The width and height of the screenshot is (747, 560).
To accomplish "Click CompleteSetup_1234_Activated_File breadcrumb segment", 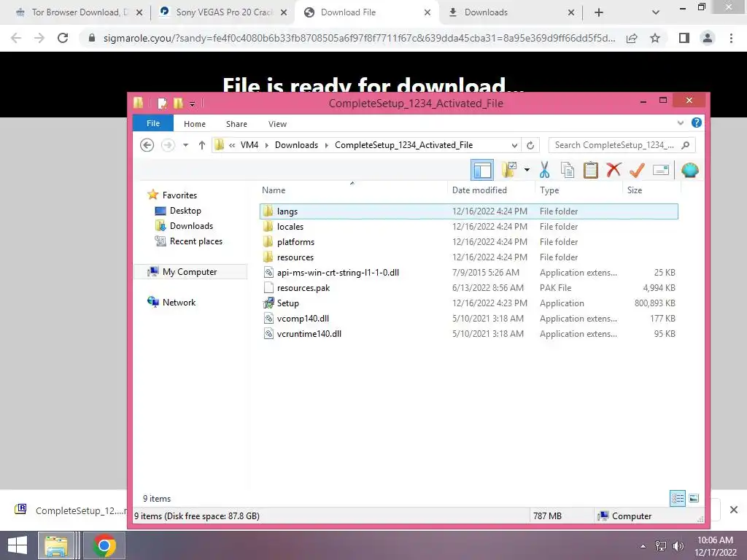I will [x=403, y=145].
